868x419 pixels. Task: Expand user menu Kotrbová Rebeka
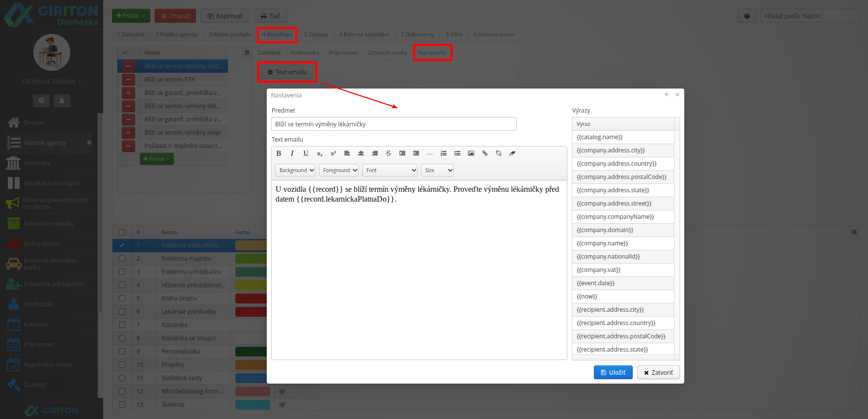(51, 81)
